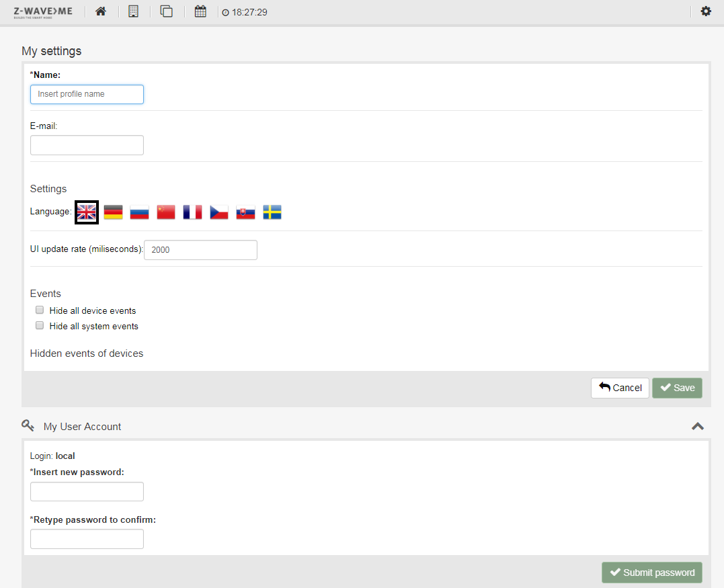The height and width of the screenshot is (588, 724).
Task: Choose the Chinese flag language
Action: coord(166,212)
